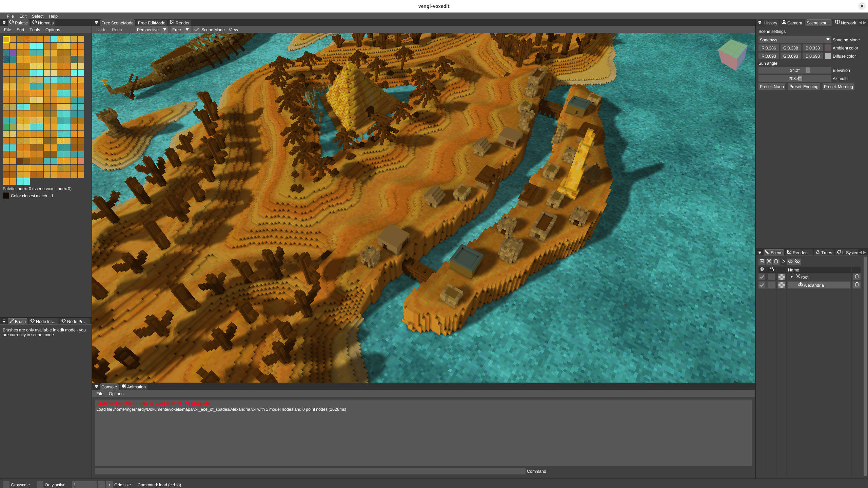Click the hide all nodes crossed-eye icon

tap(797, 261)
